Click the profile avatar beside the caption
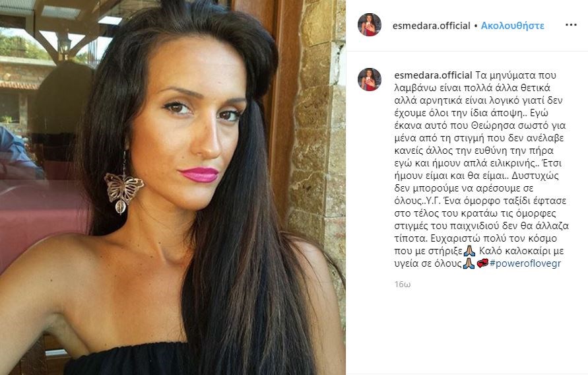Viewport: 588px width, 375px height. (370, 79)
